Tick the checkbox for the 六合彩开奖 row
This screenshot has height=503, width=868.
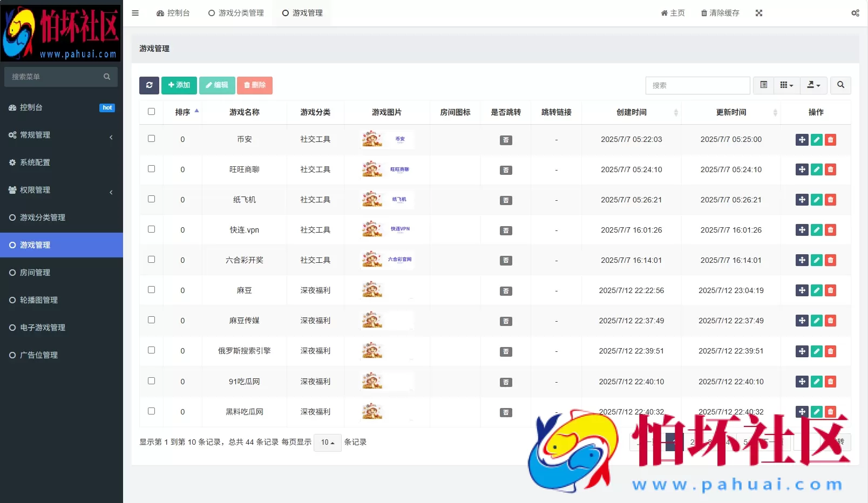[x=151, y=260]
